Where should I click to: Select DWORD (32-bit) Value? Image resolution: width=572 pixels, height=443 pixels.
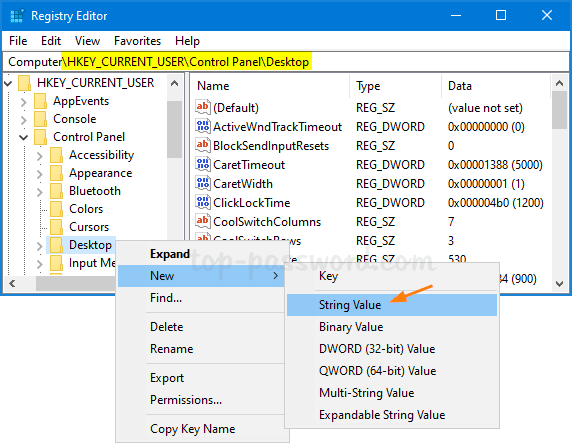pyautogui.click(x=392, y=348)
